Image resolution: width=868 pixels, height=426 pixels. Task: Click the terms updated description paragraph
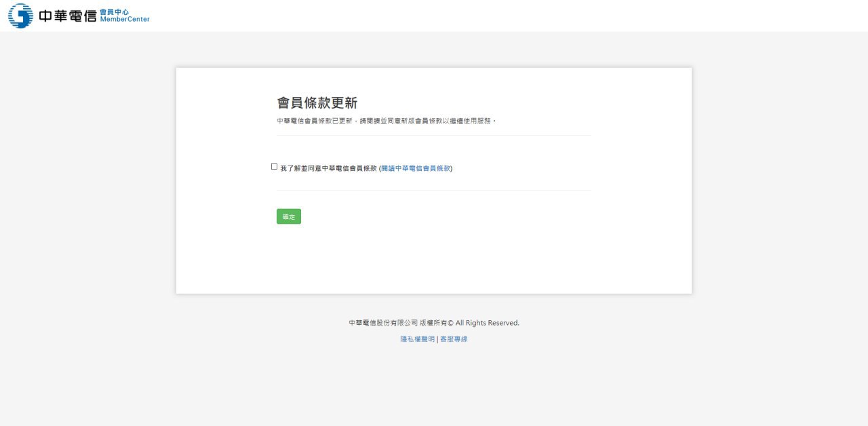pos(387,121)
